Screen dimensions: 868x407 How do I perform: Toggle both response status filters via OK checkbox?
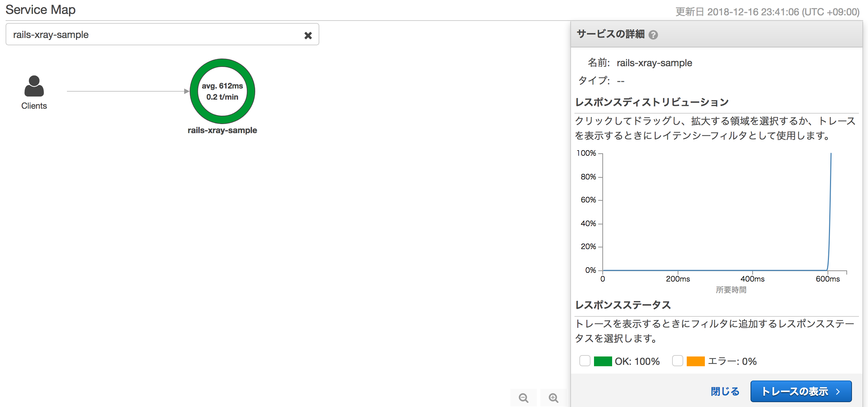tap(585, 361)
